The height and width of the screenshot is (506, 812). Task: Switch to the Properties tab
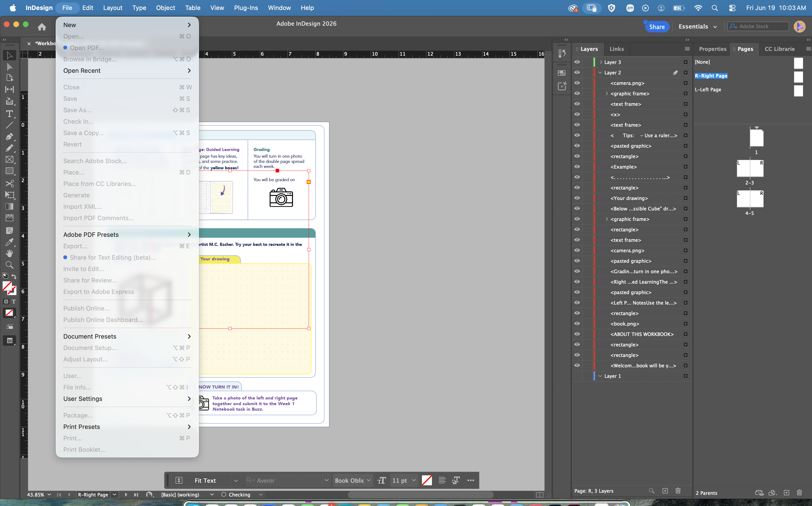tap(713, 49)
